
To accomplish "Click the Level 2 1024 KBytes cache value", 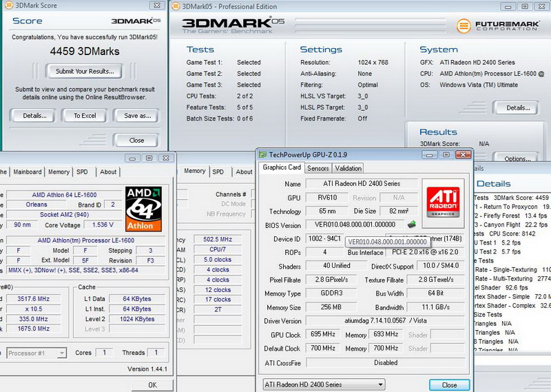I will tap(137, 319).
